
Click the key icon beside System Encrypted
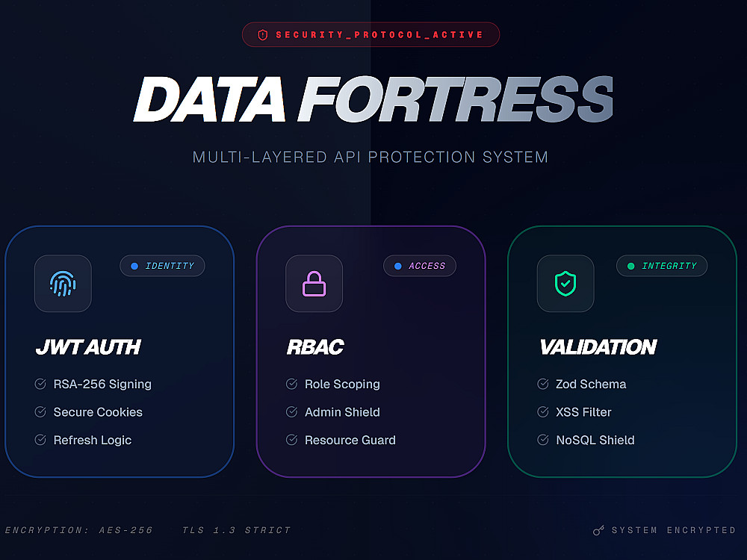[x=598, y=530]
